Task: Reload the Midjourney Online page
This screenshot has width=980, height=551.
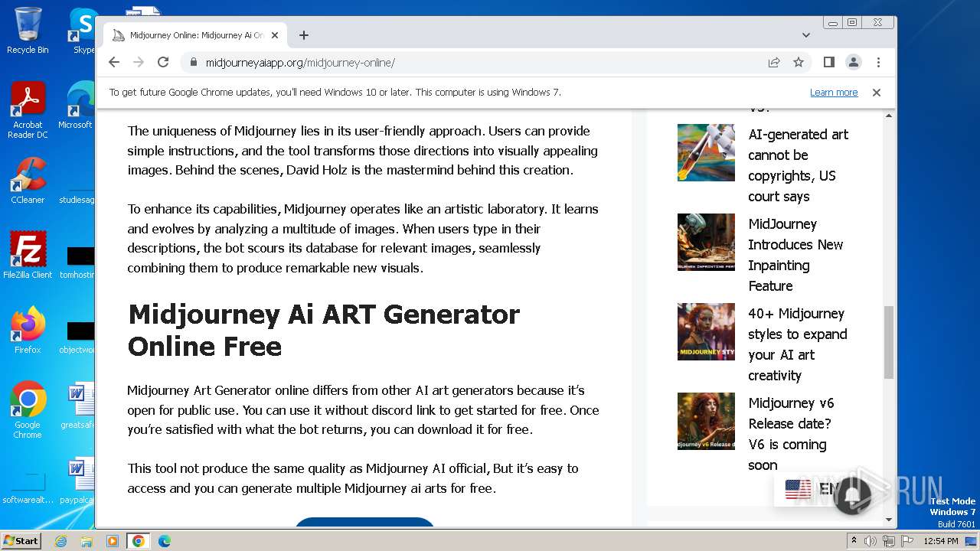Action: 163,62
